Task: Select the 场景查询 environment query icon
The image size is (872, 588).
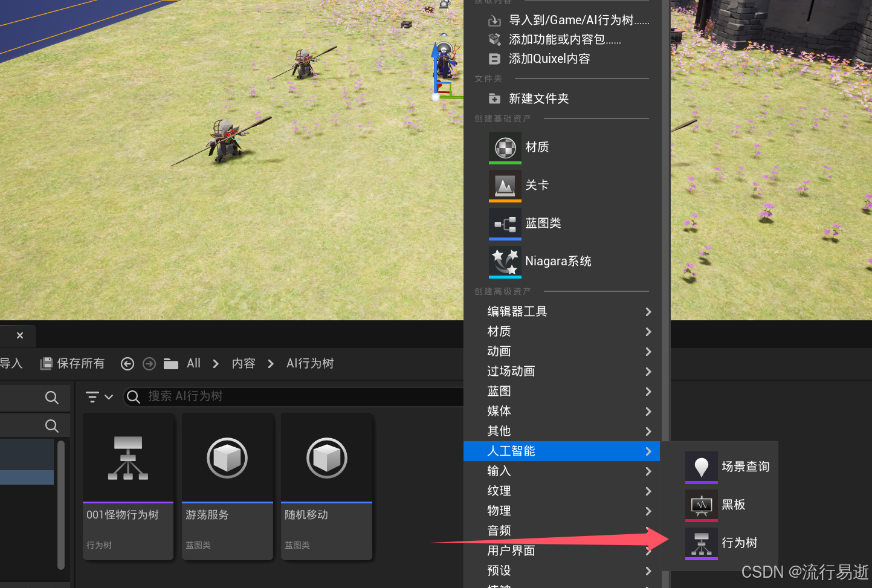Action: [702, 467]
